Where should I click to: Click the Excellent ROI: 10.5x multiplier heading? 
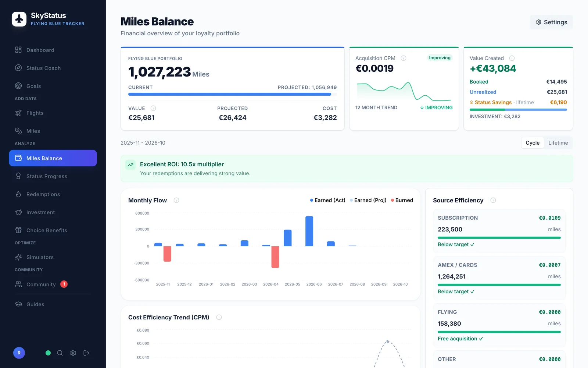182,164
